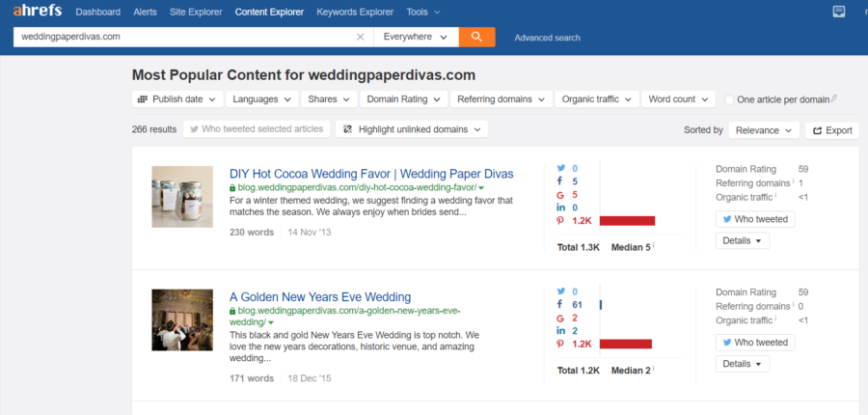The image size is (868, 415).
Task: Change sorting via Relevance dropdown
Action: coord(764,130)
